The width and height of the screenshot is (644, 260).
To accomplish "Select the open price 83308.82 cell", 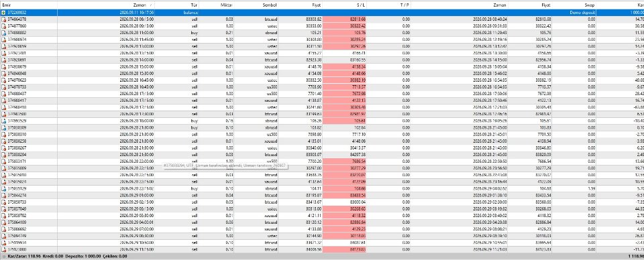I will (313, 19).
